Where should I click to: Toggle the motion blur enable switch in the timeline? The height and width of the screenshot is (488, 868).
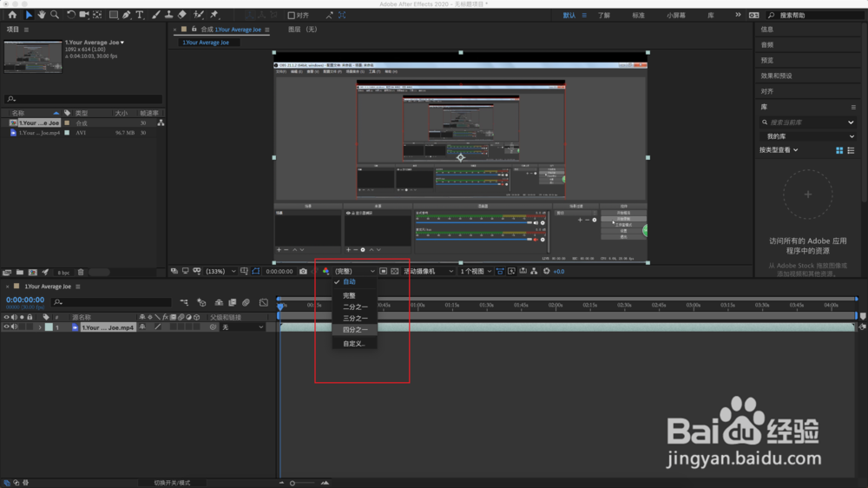(x=247, y=302)
